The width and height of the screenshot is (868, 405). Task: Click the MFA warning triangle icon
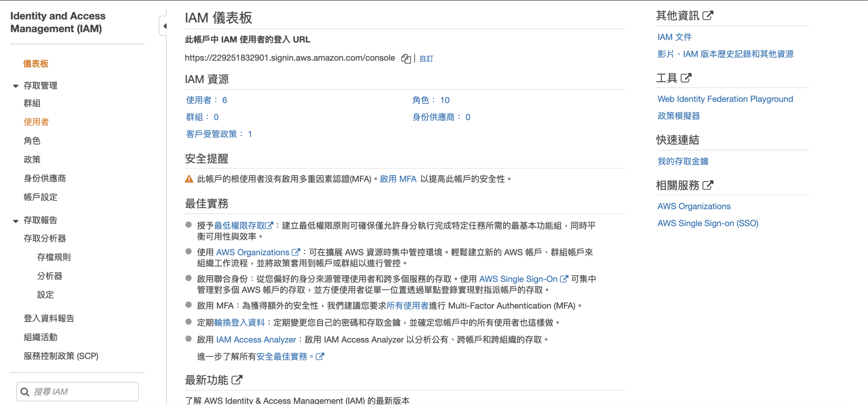coord(189,179)
